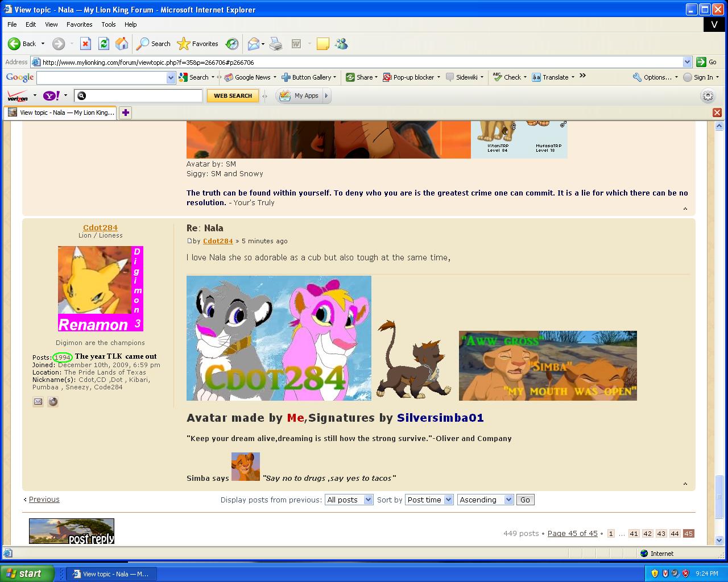Image resolution: width=728 pixels, height=582 pixels.
Task: Click the Go button beside sort options
Action: (525, 500)
